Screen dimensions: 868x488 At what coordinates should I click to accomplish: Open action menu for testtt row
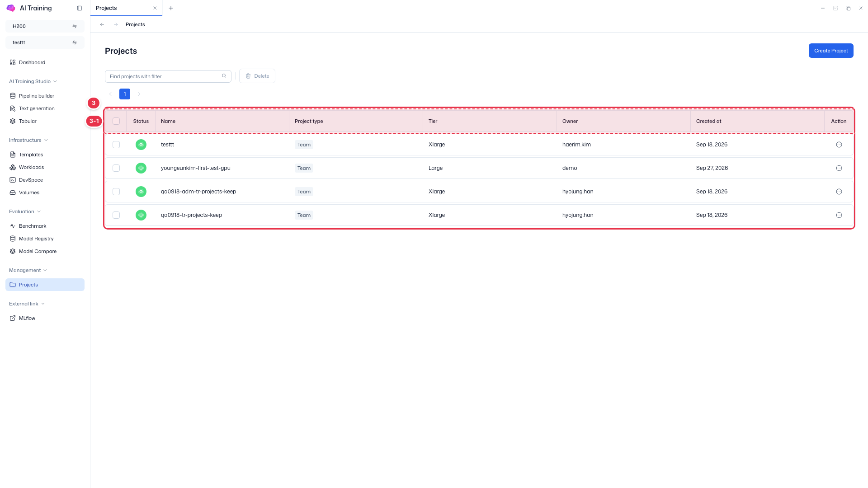pos(839,145)
